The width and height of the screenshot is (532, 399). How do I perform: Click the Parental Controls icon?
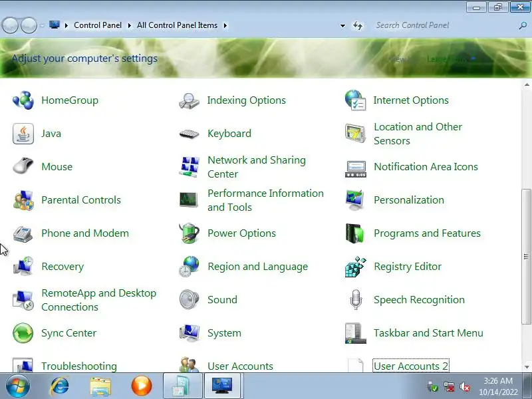pos(23,200)
